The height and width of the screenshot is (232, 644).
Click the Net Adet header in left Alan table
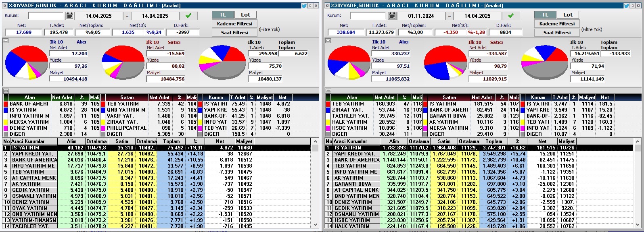[x=62, y=97]
